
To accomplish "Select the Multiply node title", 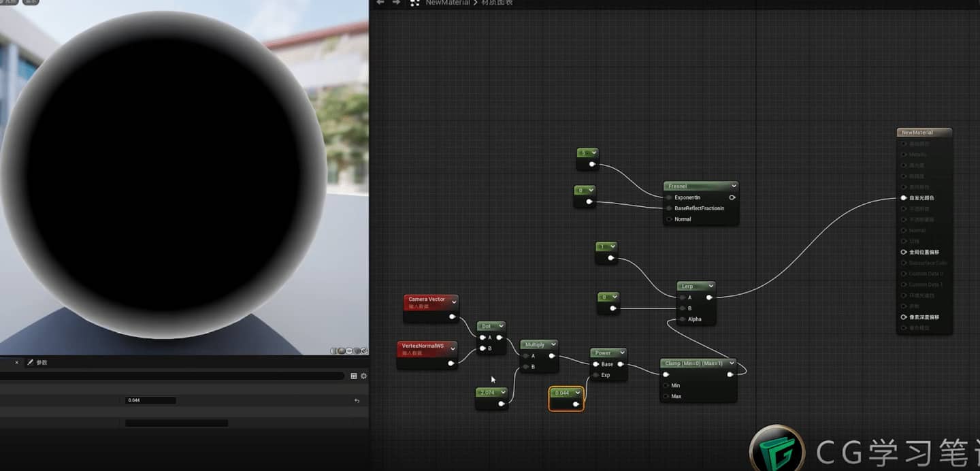I will [535, 345].
